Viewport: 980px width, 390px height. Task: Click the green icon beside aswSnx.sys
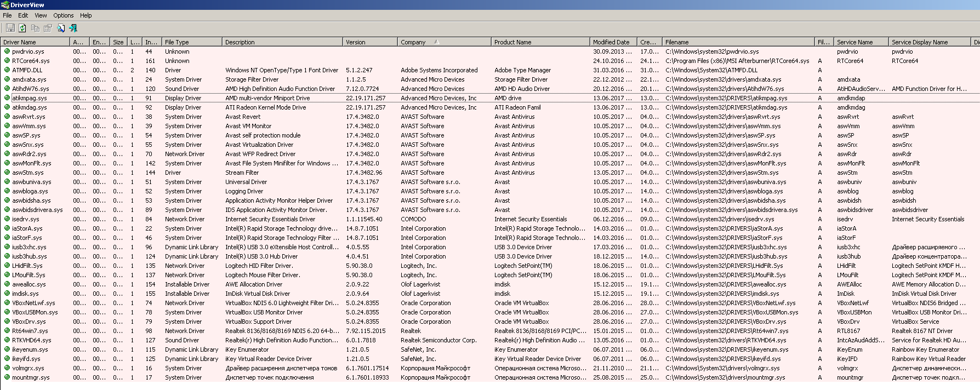click(x=7, y=145)
